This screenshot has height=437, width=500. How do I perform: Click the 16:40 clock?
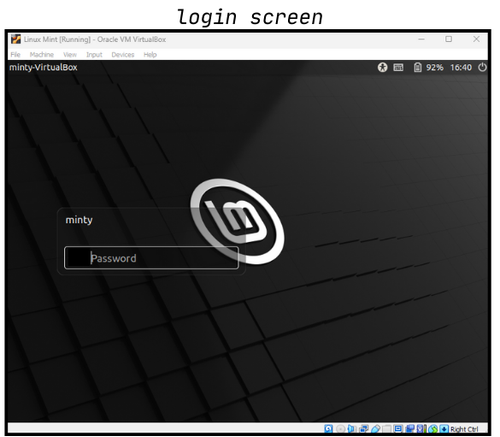461,68
